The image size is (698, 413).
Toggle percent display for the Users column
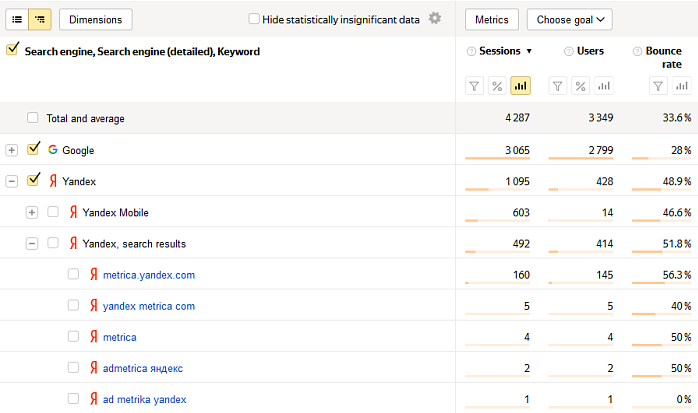[580, 86]
